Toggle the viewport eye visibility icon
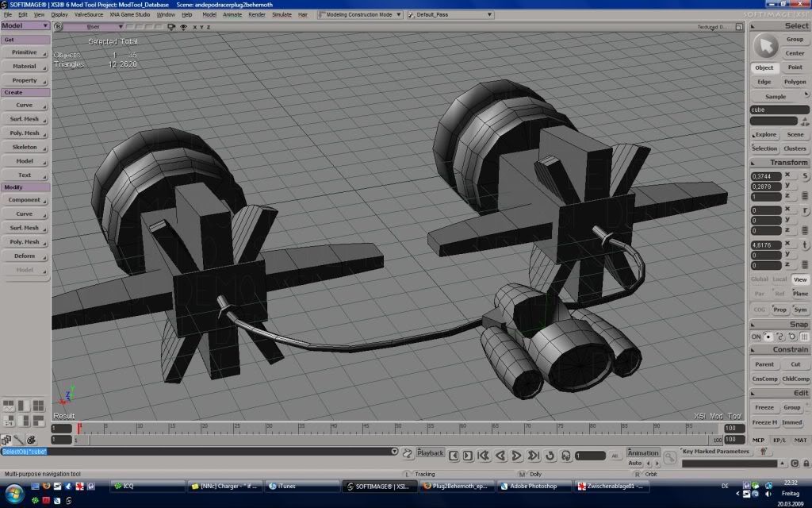The image size is (812, 508). coord(183,27)
